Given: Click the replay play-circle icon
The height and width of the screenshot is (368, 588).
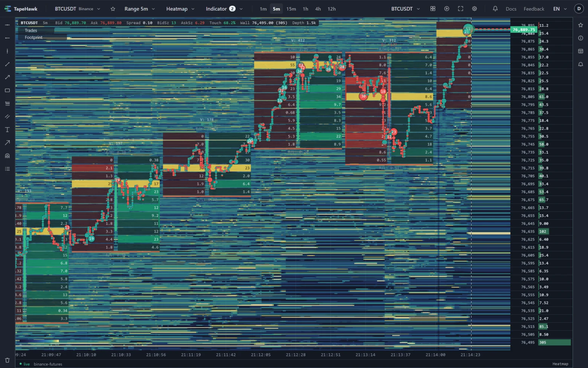Looking at the screenshot, I should pyautogui.click(x=447, y=9).
